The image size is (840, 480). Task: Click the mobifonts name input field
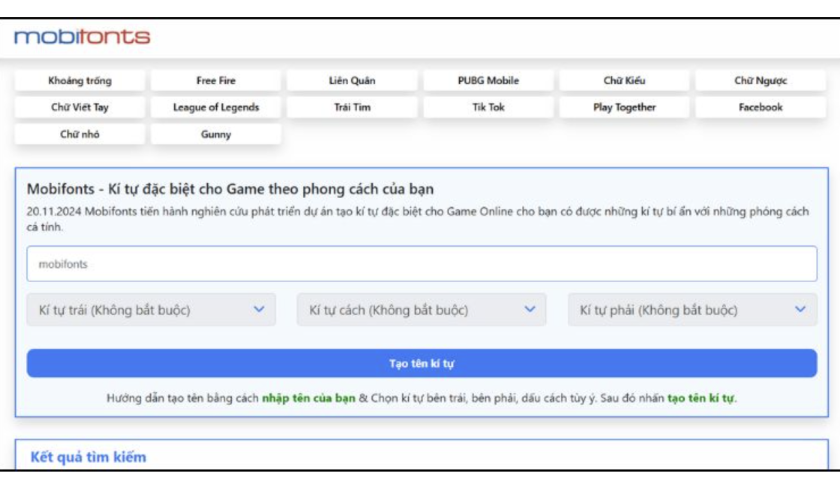pyautogui.click(x=421, y=264)
